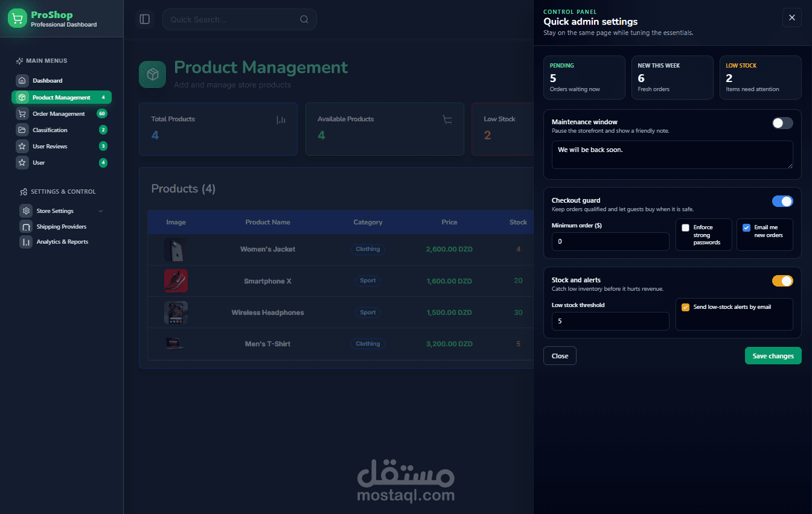Click the Available Products cart icon
The height and width of the screenshot is (514, 812).
pos(447,120)
